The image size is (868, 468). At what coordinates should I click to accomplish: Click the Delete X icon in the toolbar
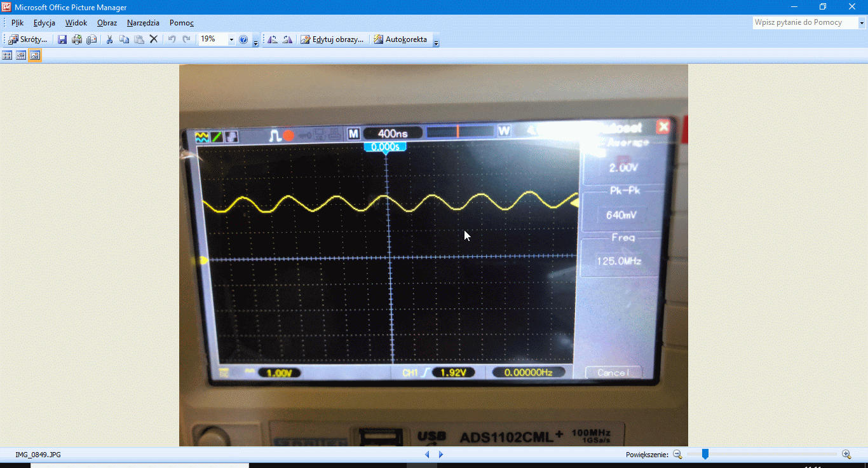[x=153, y=39]
